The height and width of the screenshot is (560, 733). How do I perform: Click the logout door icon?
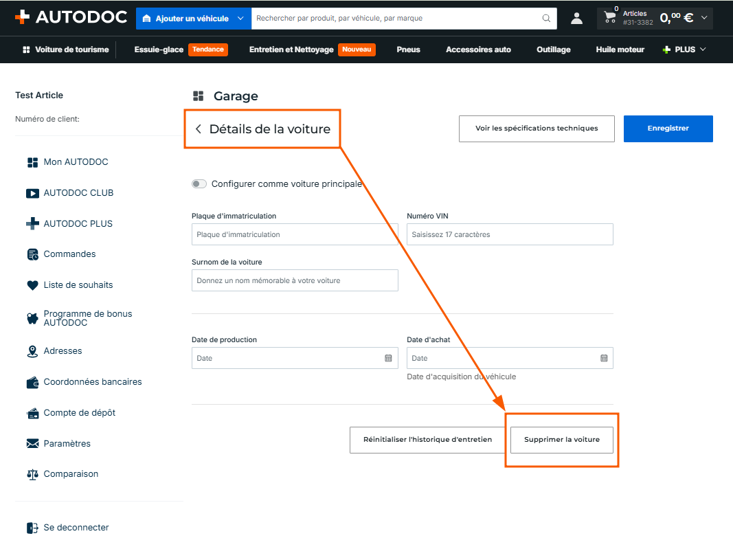point(32,528)
